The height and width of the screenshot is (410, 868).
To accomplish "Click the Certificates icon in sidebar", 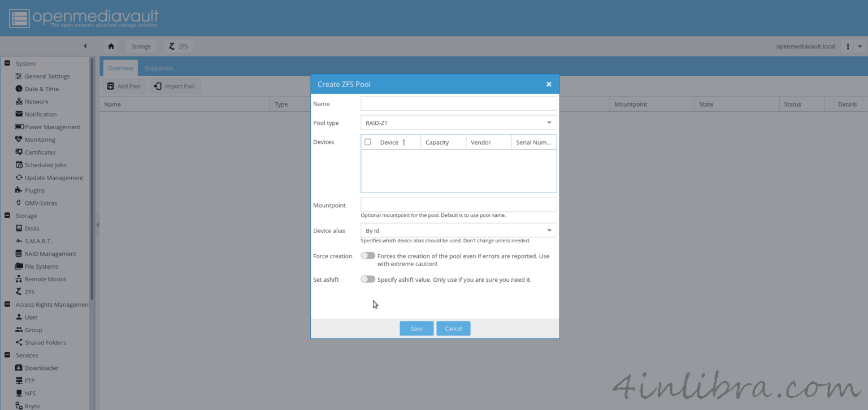I will (19, 152).
